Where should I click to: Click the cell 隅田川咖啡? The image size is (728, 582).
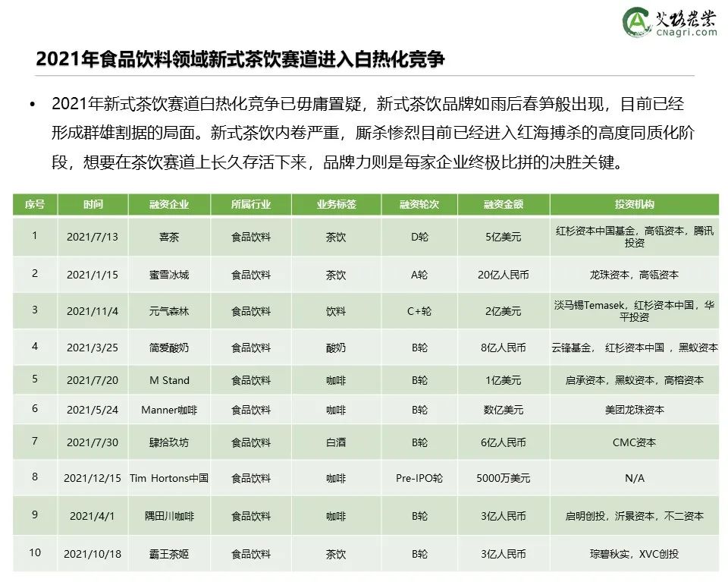(169, 516)
